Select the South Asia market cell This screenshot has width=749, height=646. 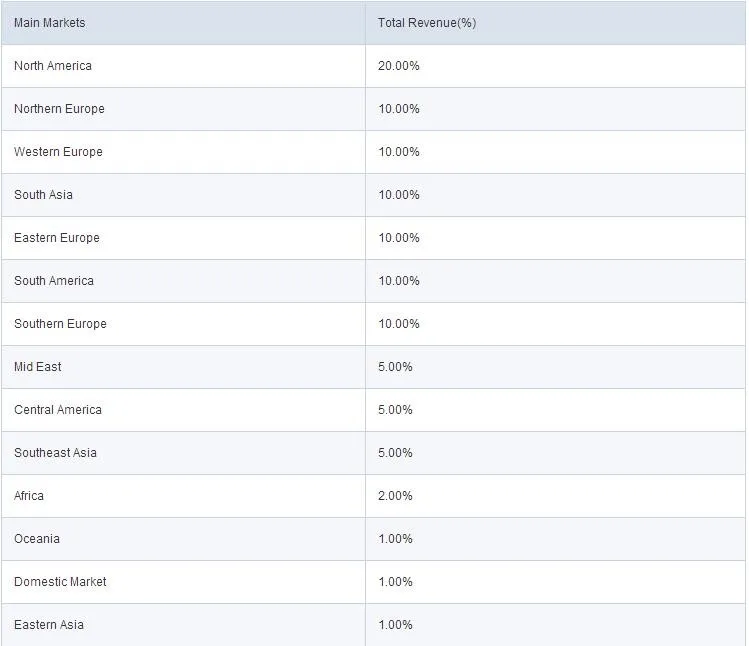click(44, 195)
